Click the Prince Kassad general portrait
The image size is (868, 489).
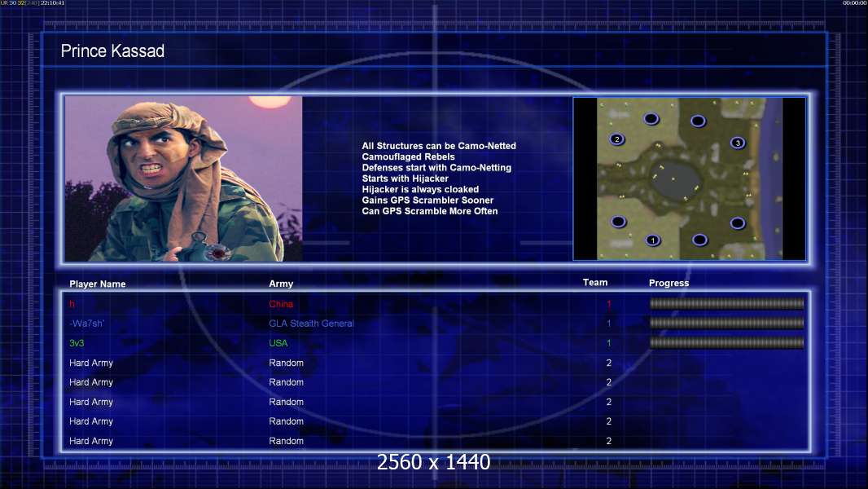click(184, 178)
